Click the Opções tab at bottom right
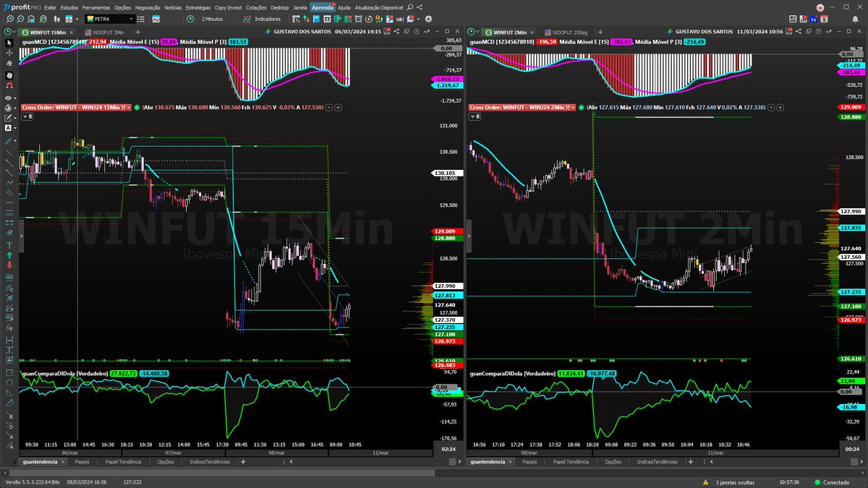The image size is (868, 488). tap(613, 461)
